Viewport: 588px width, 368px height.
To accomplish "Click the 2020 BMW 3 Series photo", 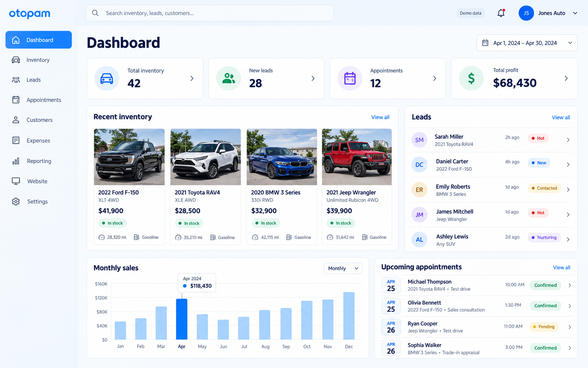I will [282, 157].
